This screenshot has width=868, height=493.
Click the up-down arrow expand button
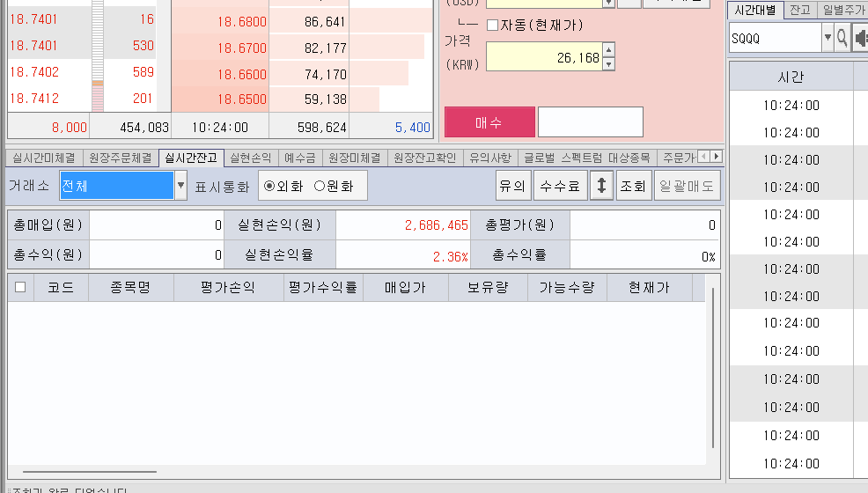point(601,186)
